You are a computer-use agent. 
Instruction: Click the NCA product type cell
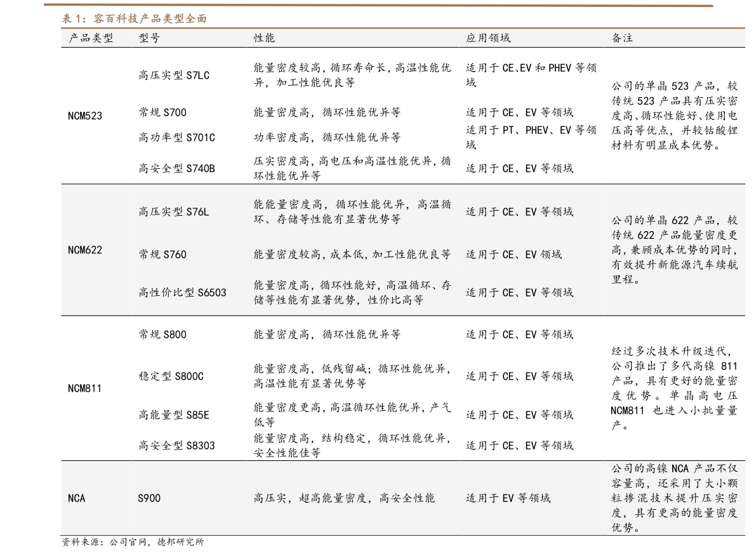coord(76,498)
